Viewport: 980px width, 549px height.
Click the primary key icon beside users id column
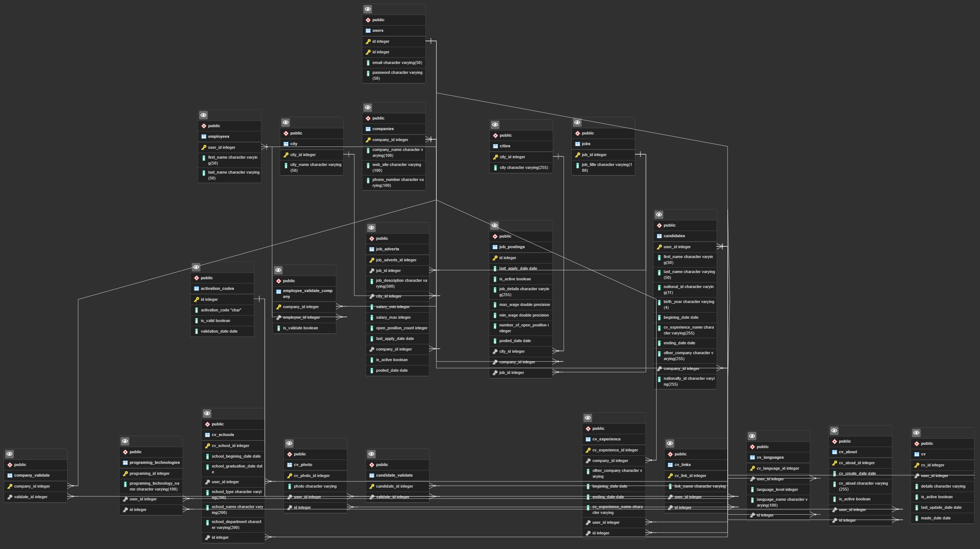click(x=368, y=41)
